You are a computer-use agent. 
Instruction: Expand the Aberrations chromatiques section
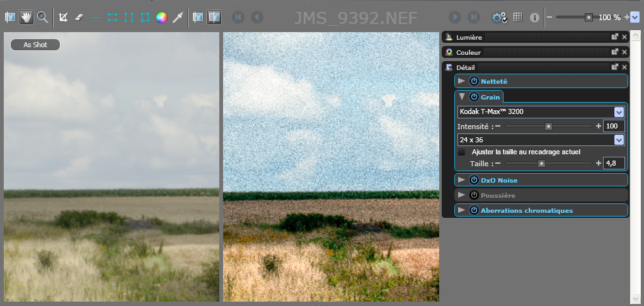click(x=462, y=210)
